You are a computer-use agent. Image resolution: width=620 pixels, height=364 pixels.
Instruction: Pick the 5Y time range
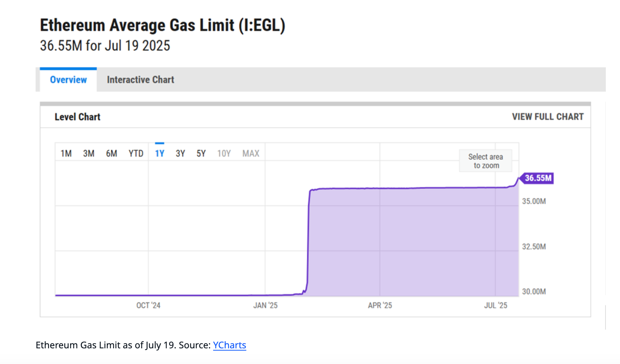201,154
